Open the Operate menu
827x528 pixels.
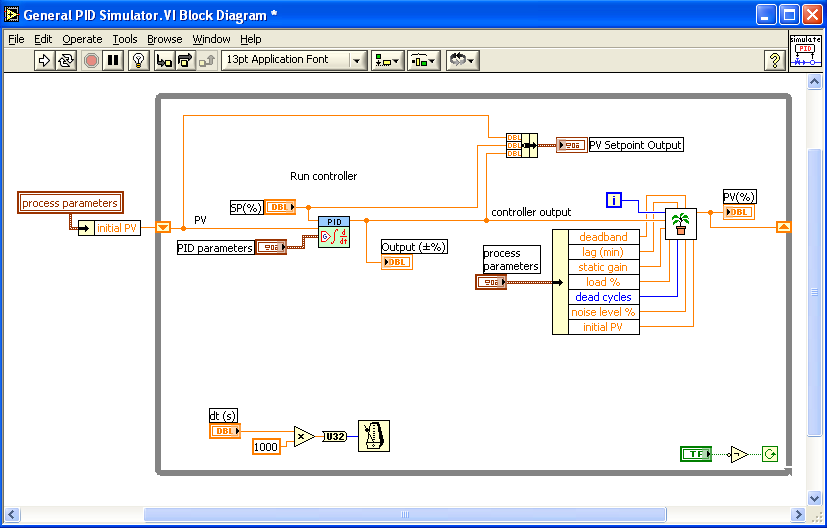(x=82, y=39)
